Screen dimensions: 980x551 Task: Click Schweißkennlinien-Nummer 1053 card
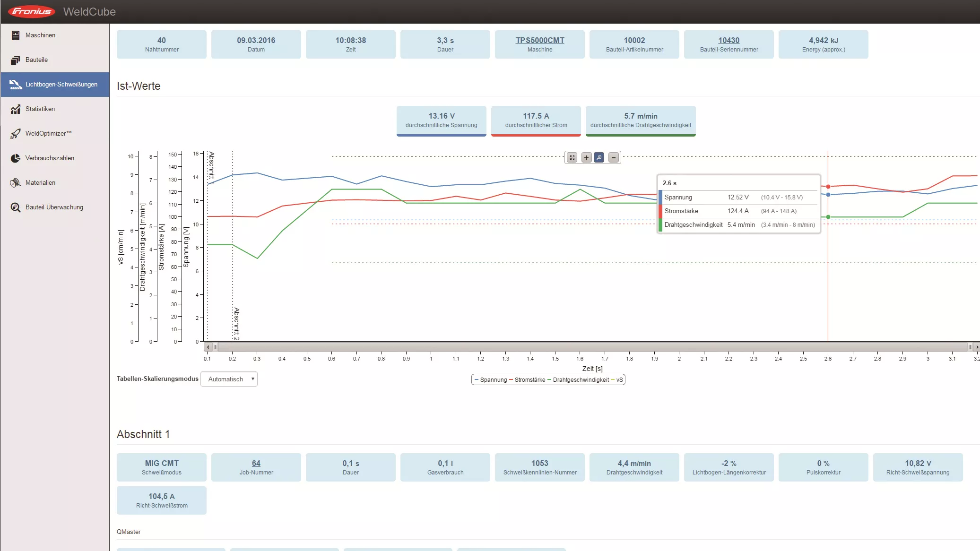click(540, 467)
